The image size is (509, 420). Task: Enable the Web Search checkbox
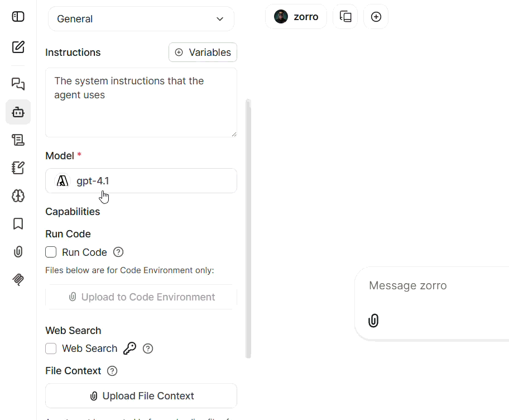51,349
